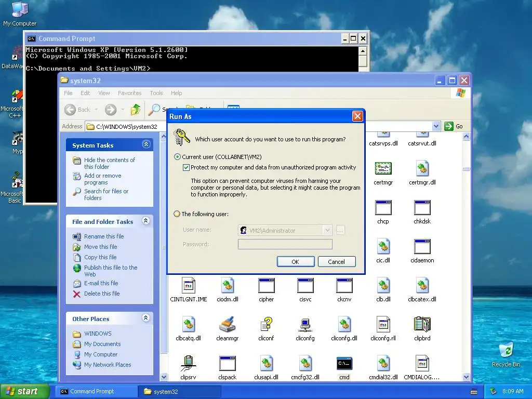Click Command Prompt scrollbar up arrow
The image size is (532, 399).
tap(363, 51)
